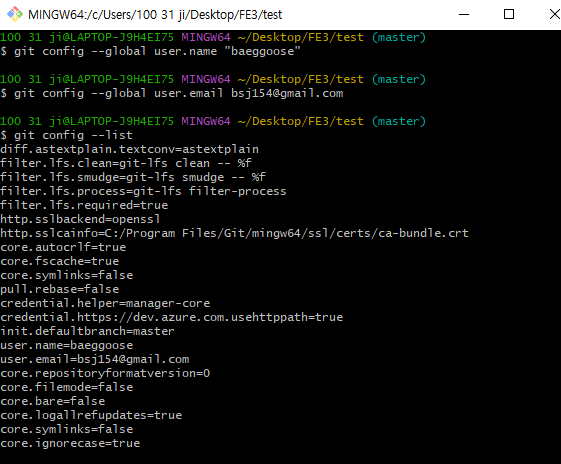Click the line pull.rebase=false
561x464 pixels.
point(60,289)
